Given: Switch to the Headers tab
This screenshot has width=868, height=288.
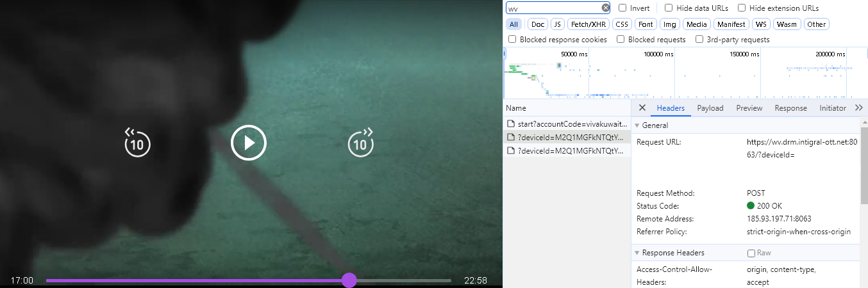Looking at the screenshot, I should 671,108.
